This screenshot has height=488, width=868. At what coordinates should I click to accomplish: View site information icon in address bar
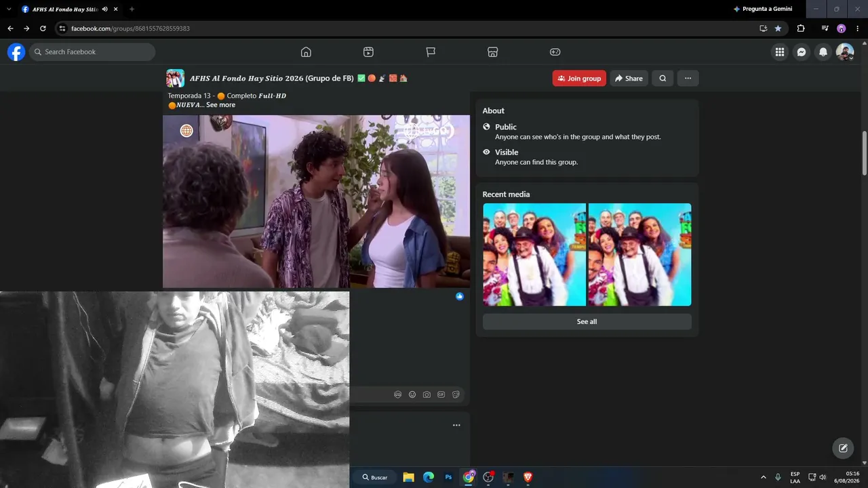point(62,28)
